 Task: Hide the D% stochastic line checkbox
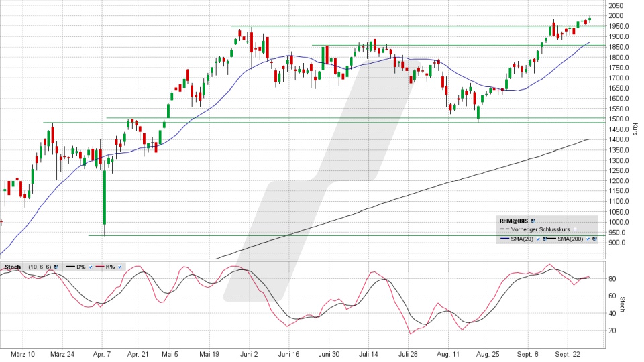click(x=89, y=267)
